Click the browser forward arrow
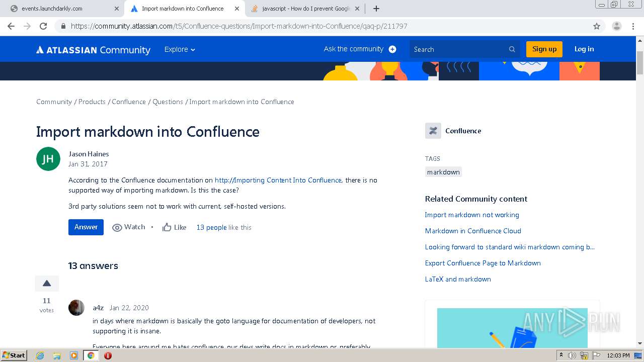This screenshot has height=362, width=644. (27, 26)
